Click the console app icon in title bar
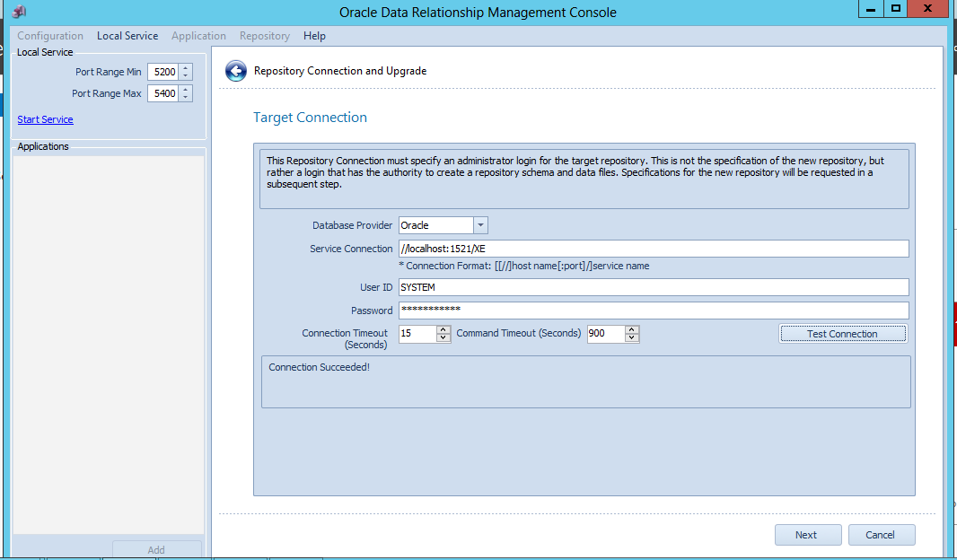This screenshot has height=560, width=957. point(19,12)
